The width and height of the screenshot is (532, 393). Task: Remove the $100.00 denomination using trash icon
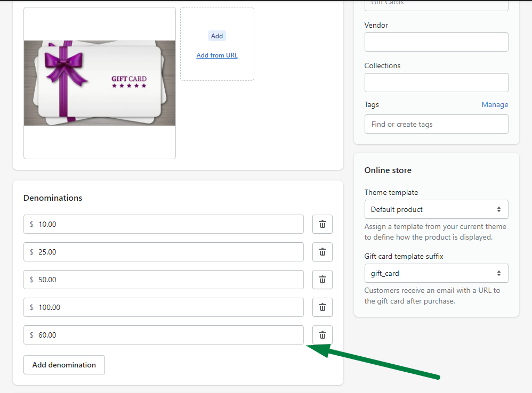pyautogui.click(x=323, y=308)
